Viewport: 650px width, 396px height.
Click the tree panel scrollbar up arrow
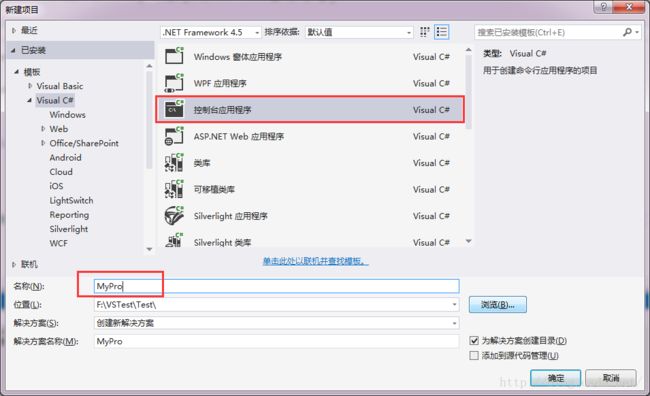tap(150, 66)
